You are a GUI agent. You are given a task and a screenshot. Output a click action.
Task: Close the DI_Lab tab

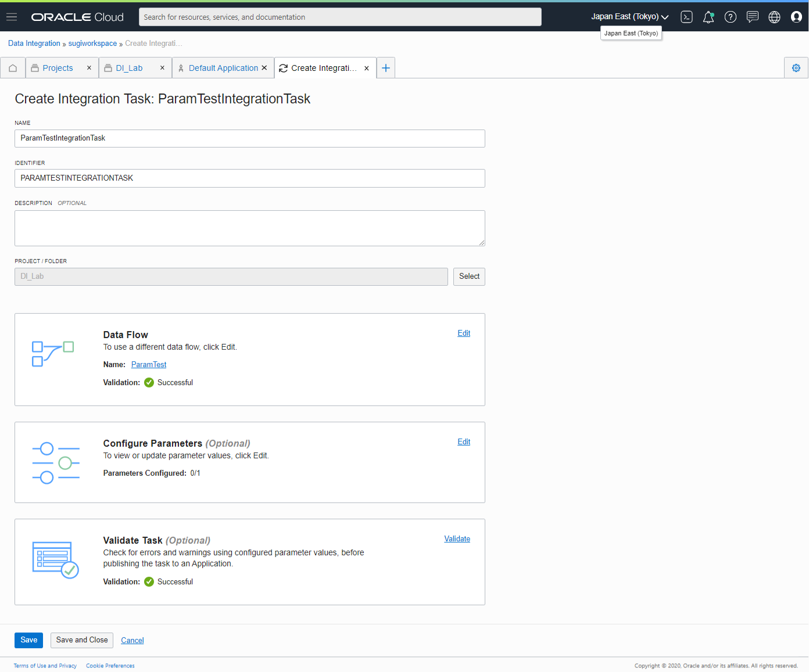pyautogui.click(x=162, y=68)
